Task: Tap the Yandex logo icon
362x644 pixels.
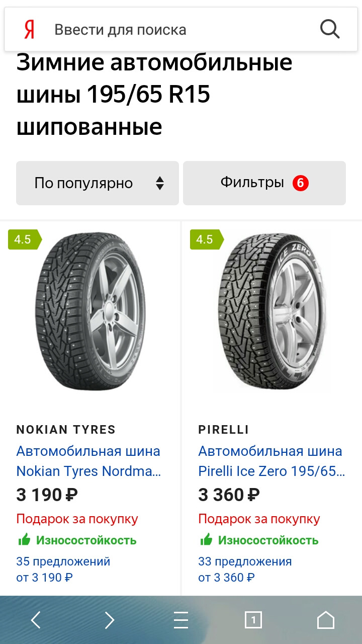Action: tap(30, 30)
